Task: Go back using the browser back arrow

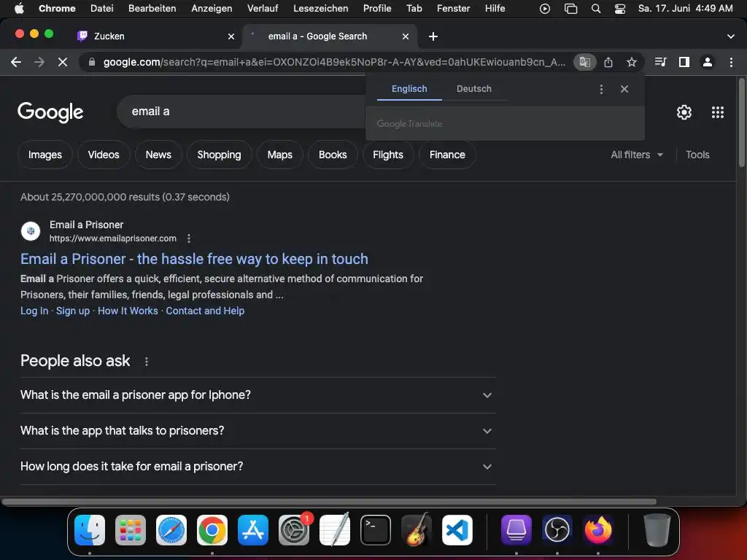Action: click(x=16, y=62)
